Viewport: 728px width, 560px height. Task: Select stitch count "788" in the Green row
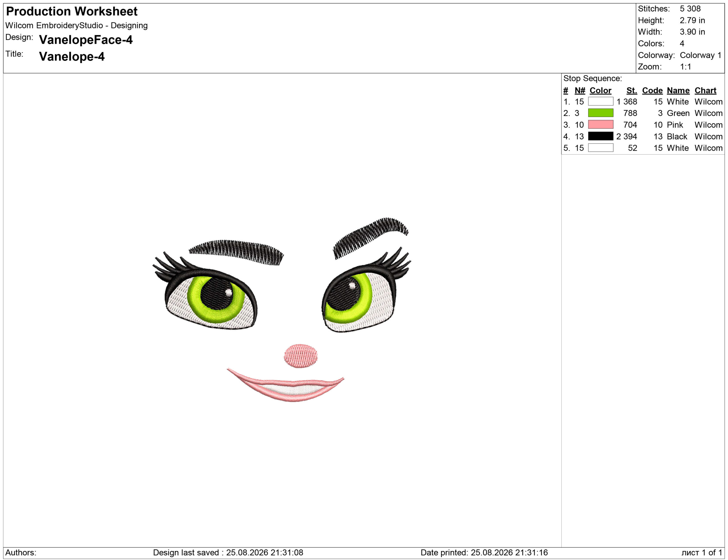point(630,113)
